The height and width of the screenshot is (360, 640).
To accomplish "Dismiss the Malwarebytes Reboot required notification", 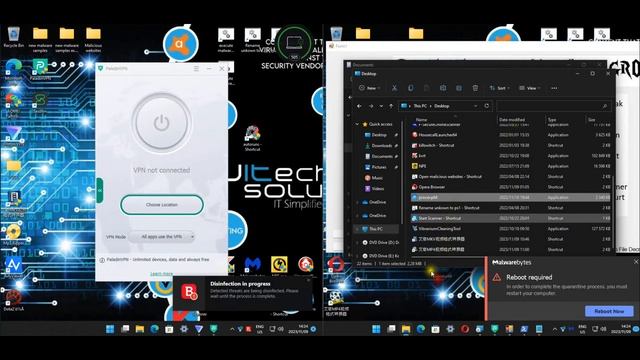I will click(636, 262).
